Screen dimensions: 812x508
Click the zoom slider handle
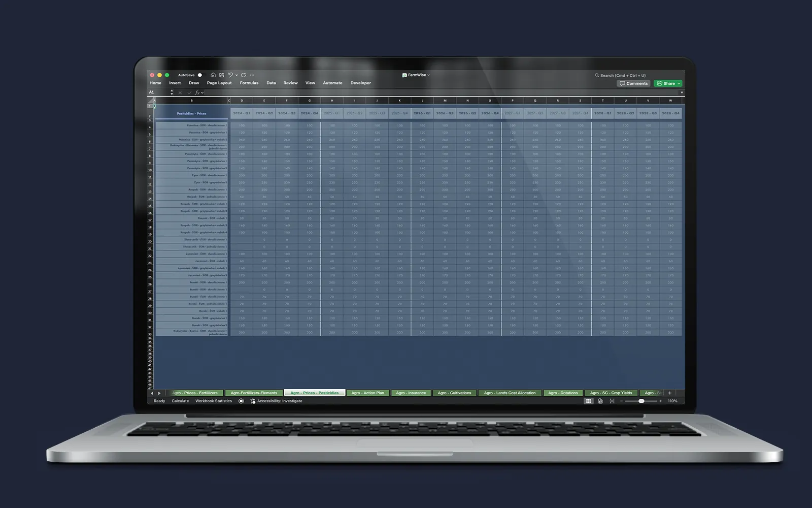641,401
